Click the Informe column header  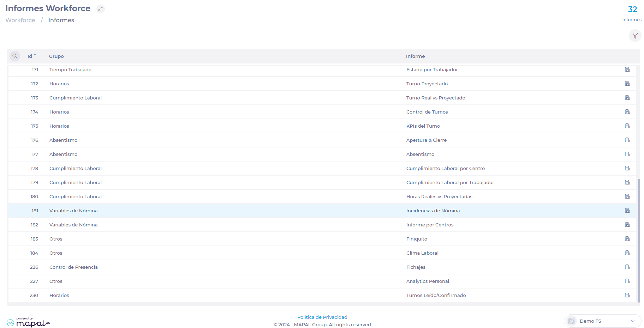coord(415,56)
